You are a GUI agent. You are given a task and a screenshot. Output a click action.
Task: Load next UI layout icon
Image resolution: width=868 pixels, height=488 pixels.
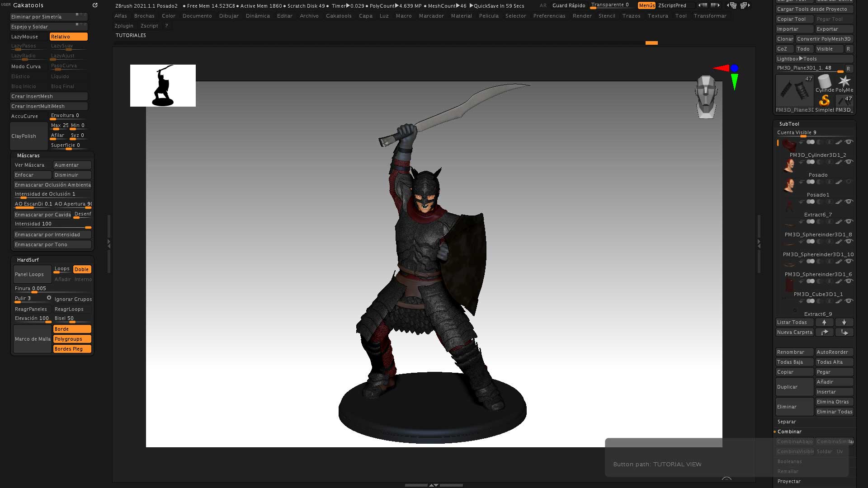point(745,5)
